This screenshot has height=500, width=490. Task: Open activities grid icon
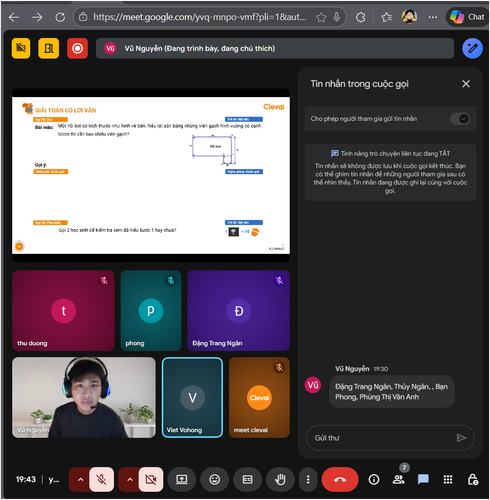tap(448, 479)
